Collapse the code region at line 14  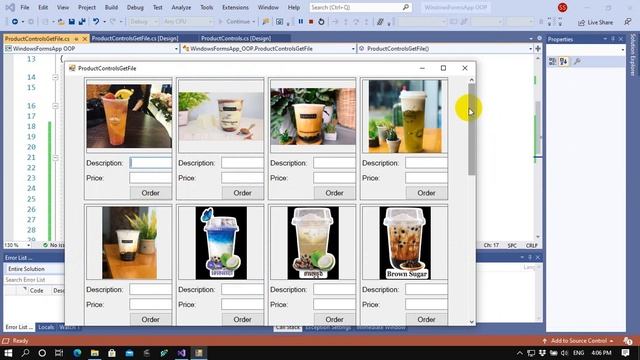pyautogui.click(x=55, y=77)
